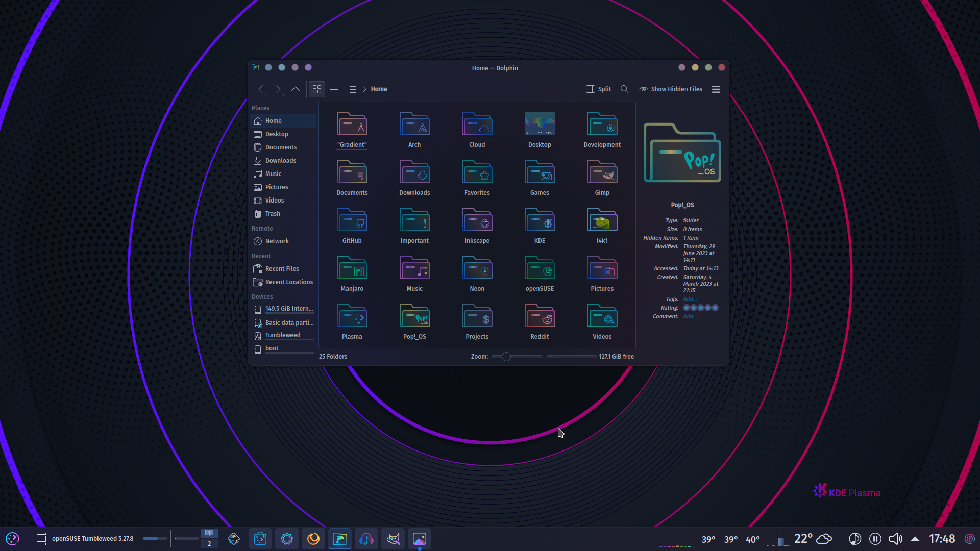
Task: Open the Neon folder
Action: tap(477, 273)
